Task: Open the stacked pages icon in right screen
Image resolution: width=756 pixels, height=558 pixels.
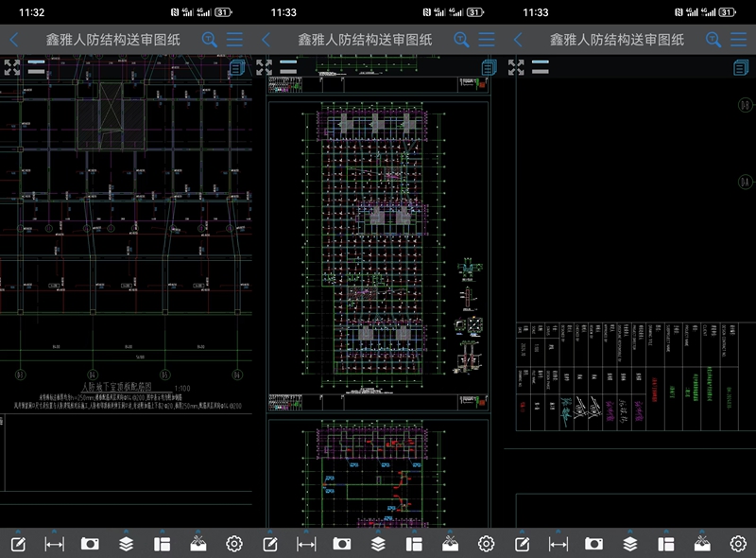Action: click(740, 67)
